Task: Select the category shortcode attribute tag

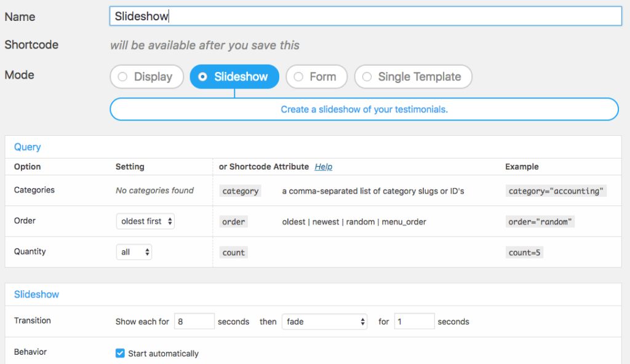Action: (x=240, y=191)
